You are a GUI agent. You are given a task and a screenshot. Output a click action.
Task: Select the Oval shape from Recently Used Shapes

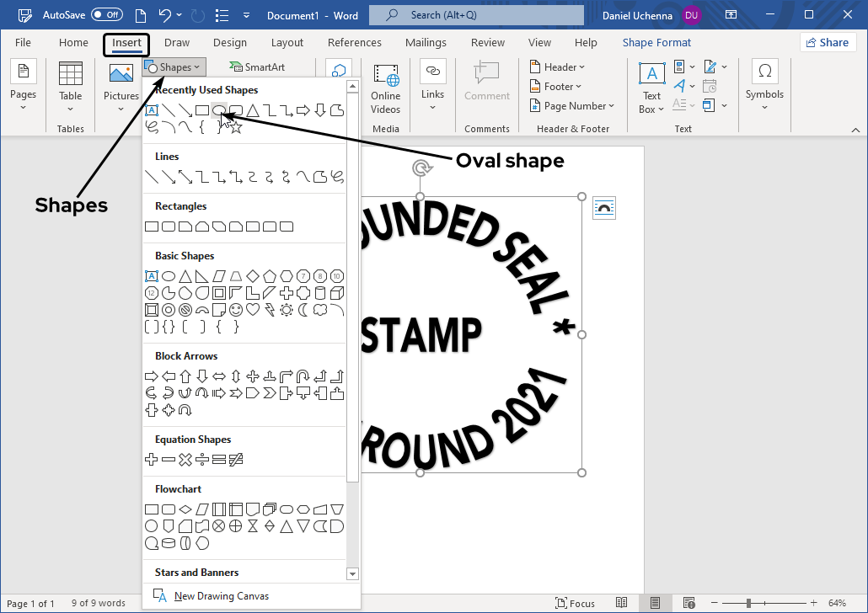click(219, 110)
